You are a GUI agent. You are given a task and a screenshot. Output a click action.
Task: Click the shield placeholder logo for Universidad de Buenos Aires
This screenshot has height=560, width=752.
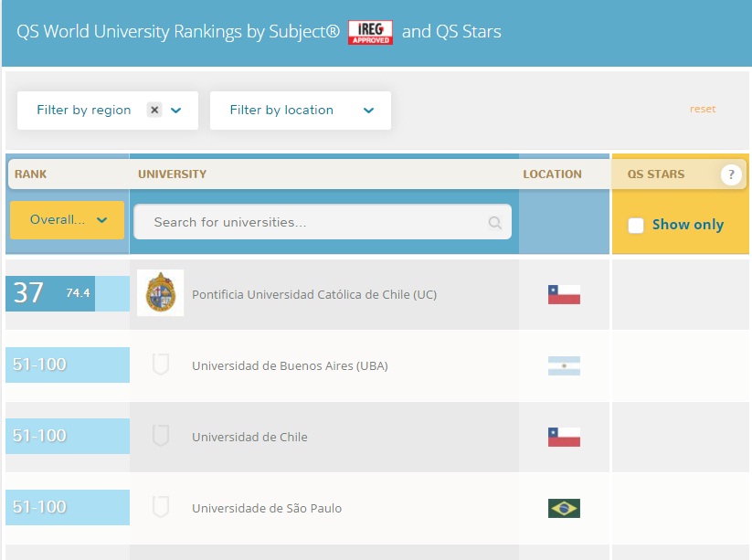tap(161, 365)
